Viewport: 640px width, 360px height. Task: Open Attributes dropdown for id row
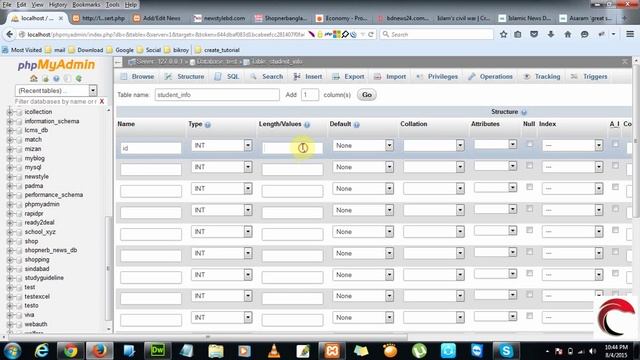[495, 144]
